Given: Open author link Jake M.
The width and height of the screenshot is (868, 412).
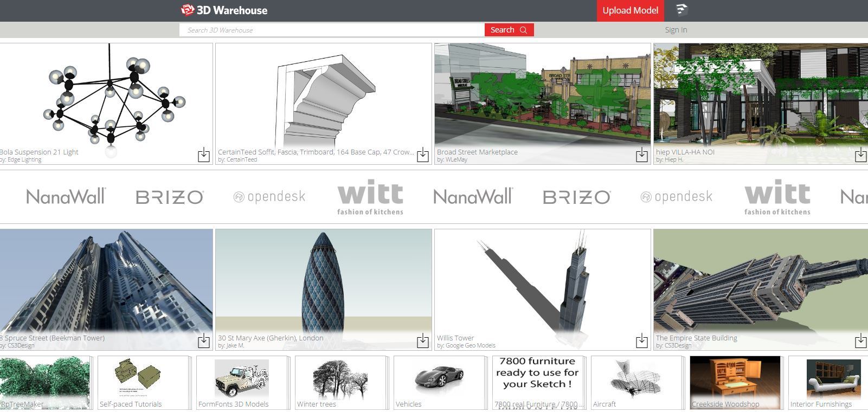Looking at the screenshot, I should click(x=235, y=346).
